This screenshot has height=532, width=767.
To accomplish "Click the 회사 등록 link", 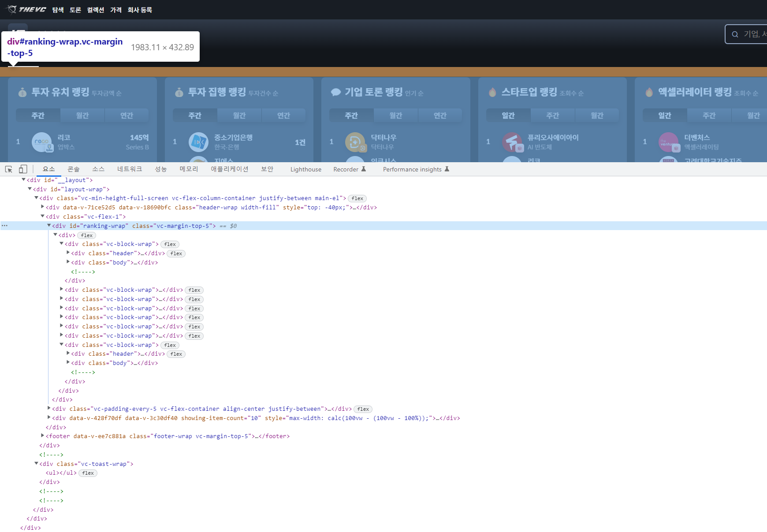I will click(x=140, y=10).
